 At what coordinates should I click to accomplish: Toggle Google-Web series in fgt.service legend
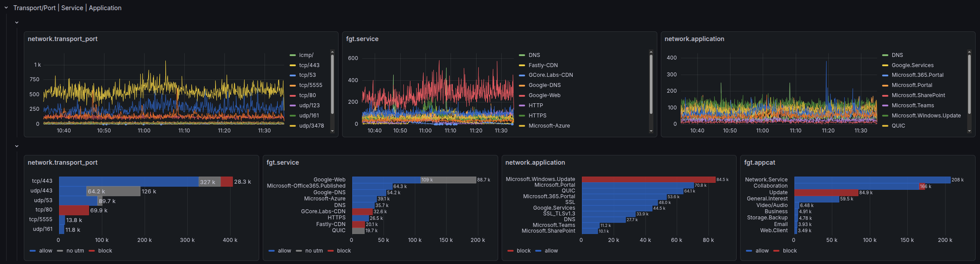[544, 95]
